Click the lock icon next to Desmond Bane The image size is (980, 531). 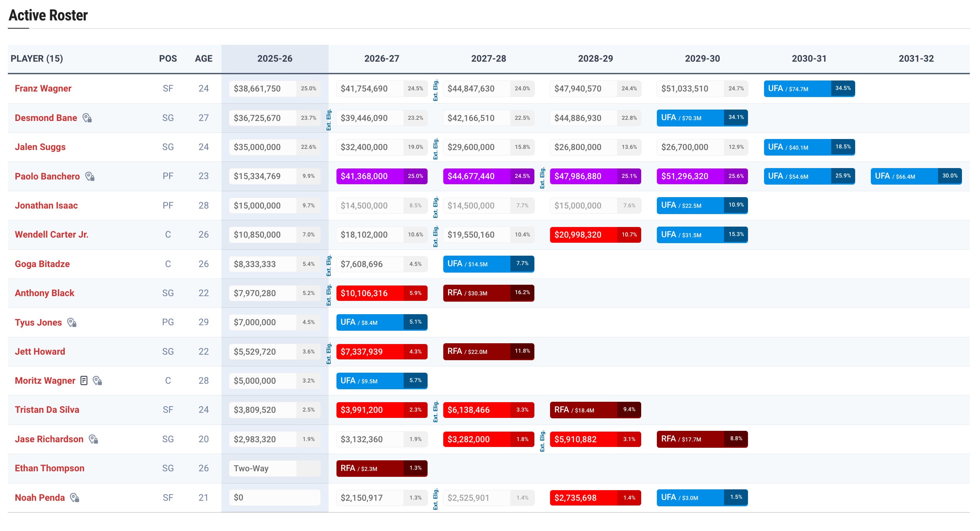tap(87, 118)
